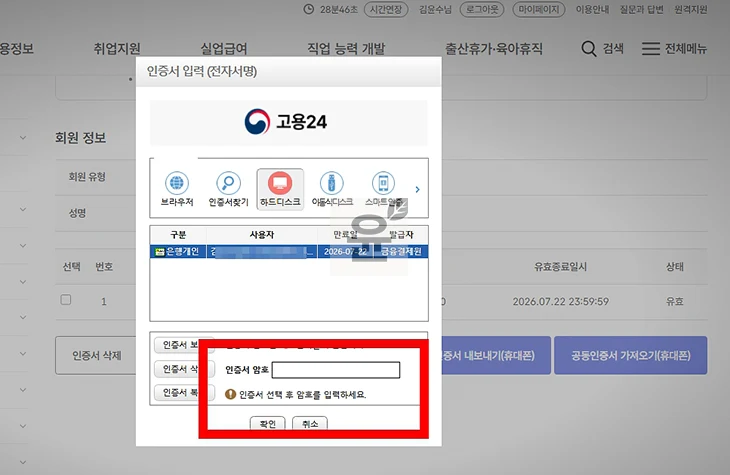Viewport: 730px width, 475px height.
Task: Click the 고용24 logo in dialog
Action: [286, 122]
